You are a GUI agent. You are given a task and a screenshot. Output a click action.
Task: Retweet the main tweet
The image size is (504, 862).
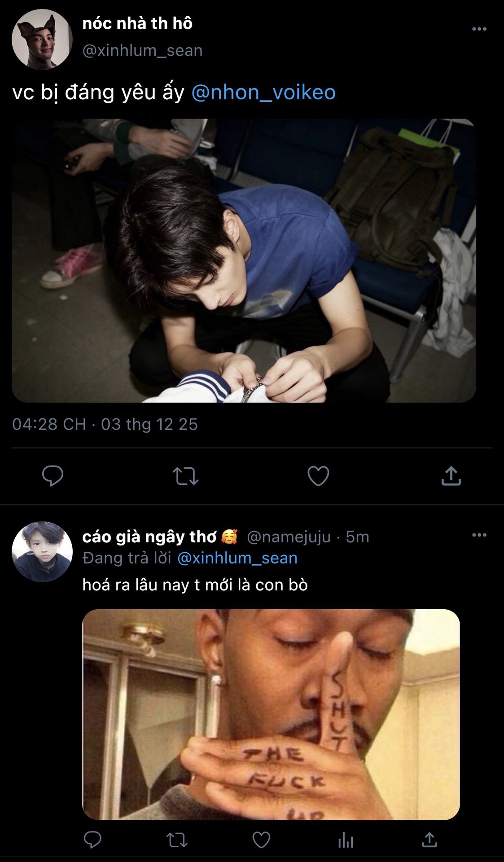tap(185, 476)
